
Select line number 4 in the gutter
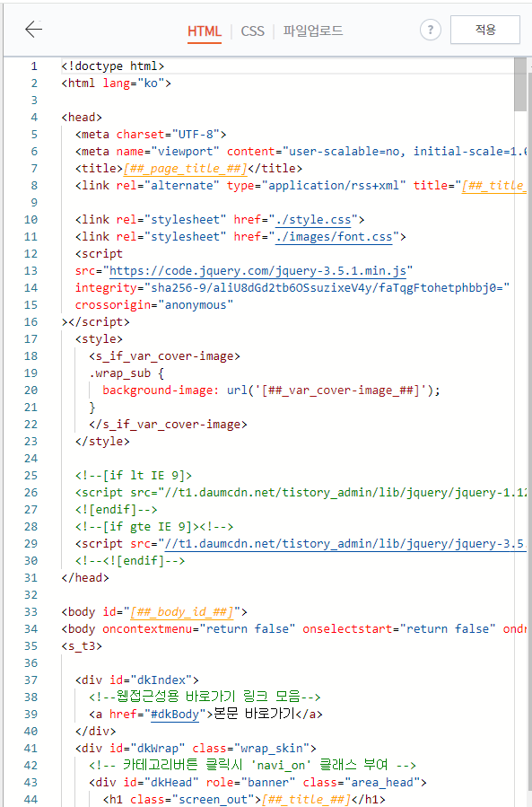coord(34,118)
